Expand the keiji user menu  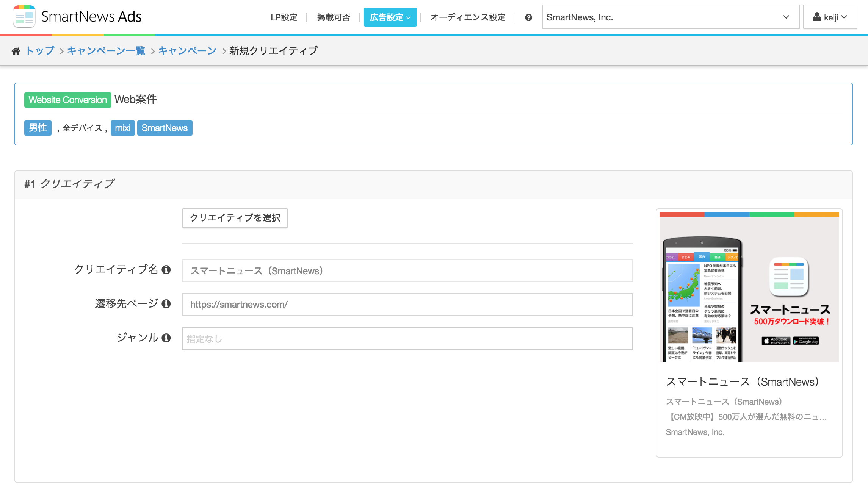[x=830, y=17]
